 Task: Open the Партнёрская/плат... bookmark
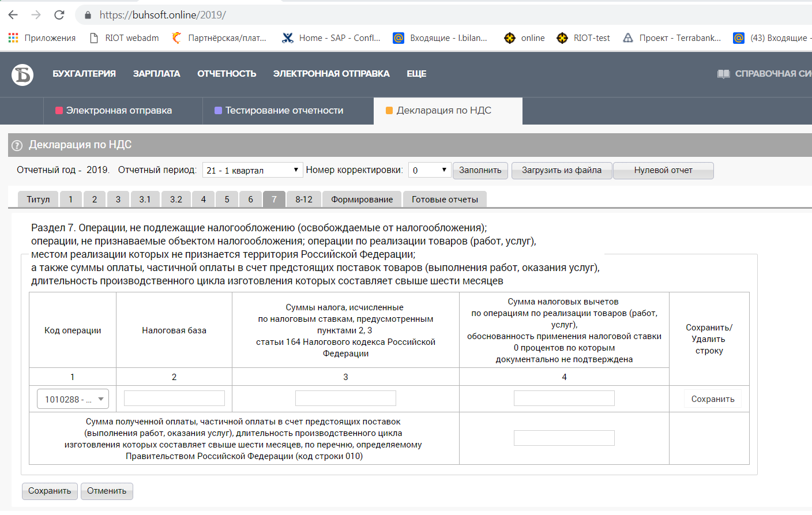(x=219, y=38)
